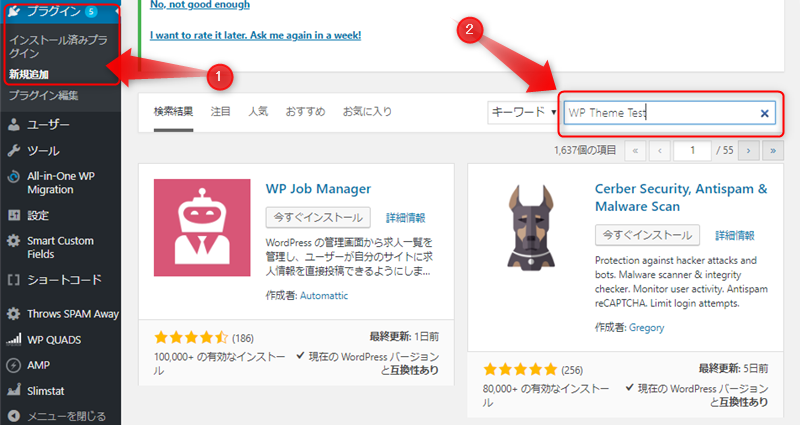Open the 設定 menu label
The width and height of the screenshot is (800, 425).
click(x=38, y=215)
